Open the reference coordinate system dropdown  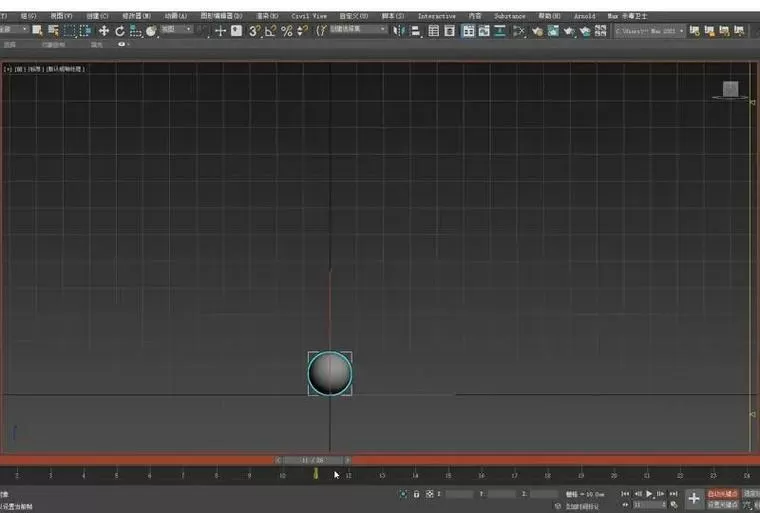tap(176, 30)
